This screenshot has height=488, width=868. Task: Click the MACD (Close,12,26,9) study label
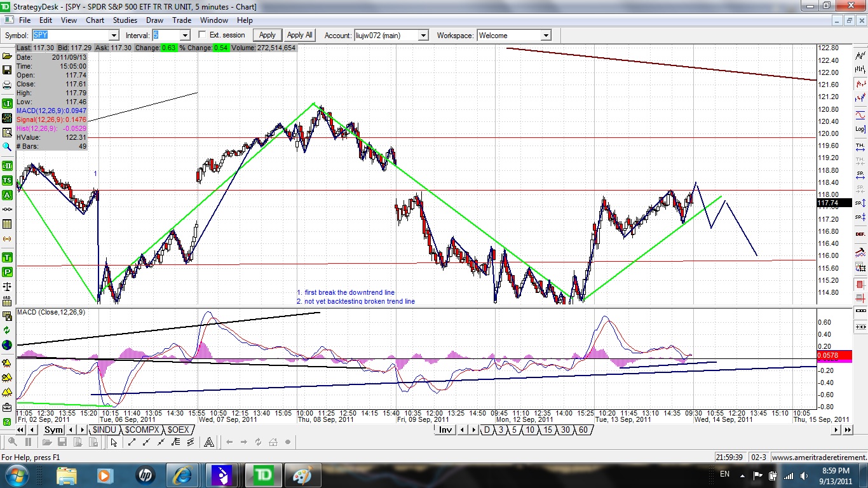[x=51, y=312]
